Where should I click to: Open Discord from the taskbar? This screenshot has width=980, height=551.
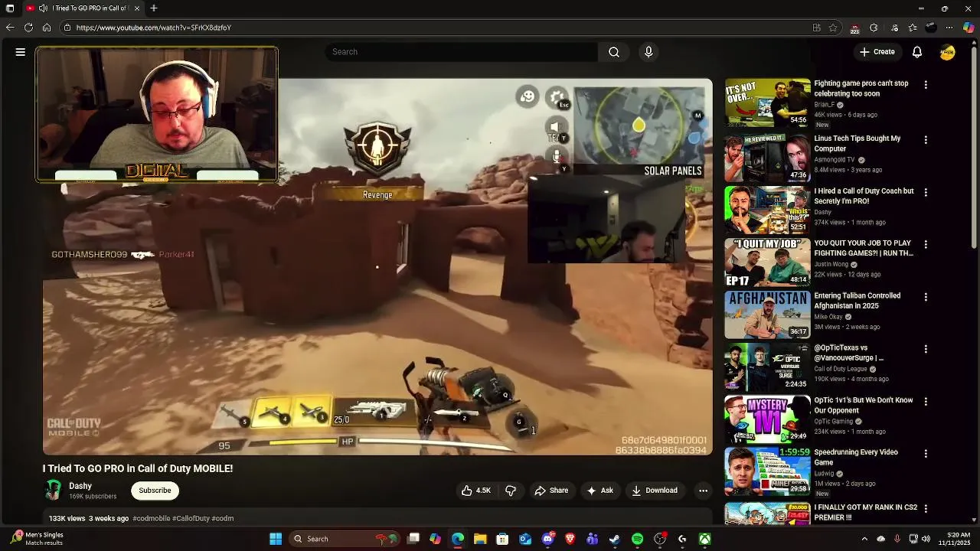coord(547,539)
